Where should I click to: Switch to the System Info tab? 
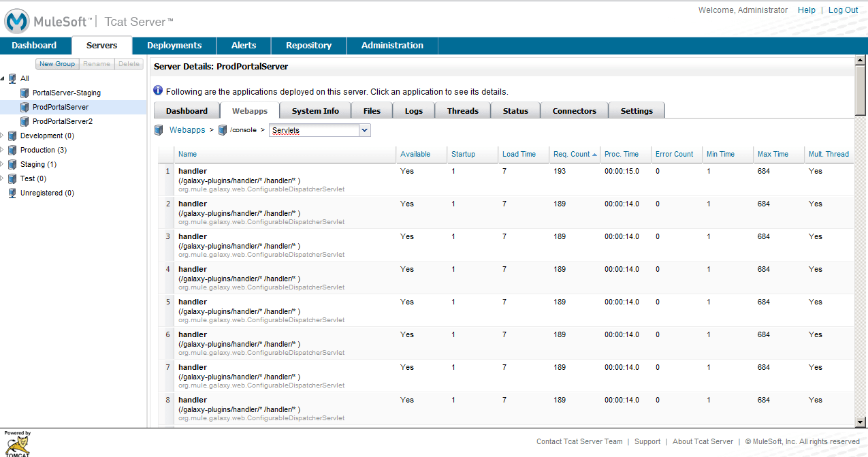(x=315, y=111)
